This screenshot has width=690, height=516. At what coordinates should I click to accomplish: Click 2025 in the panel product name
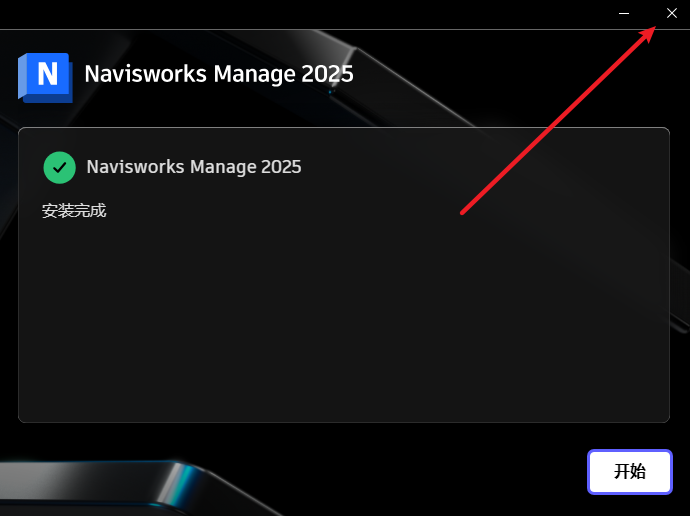tap(281, 167)
